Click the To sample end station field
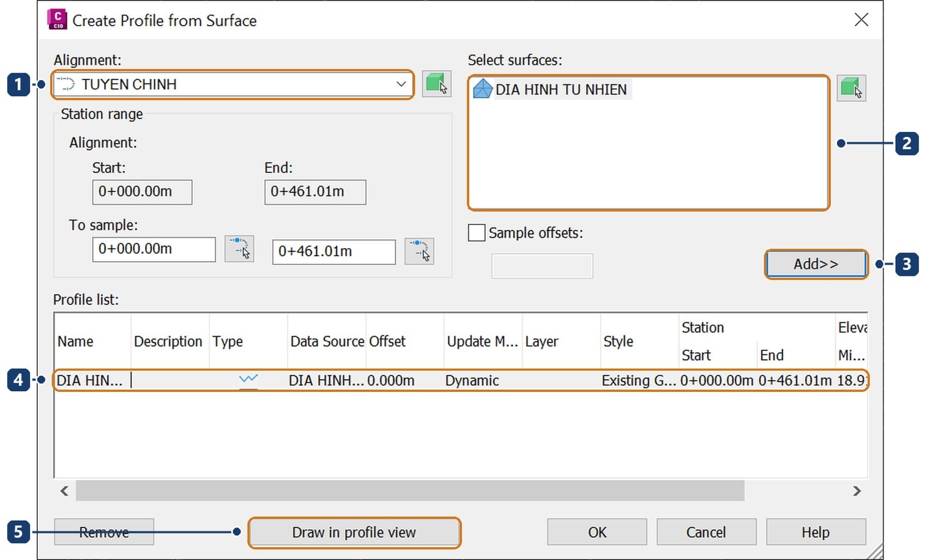The height and width of the screenshot is (560, 930). coord(333,252)
